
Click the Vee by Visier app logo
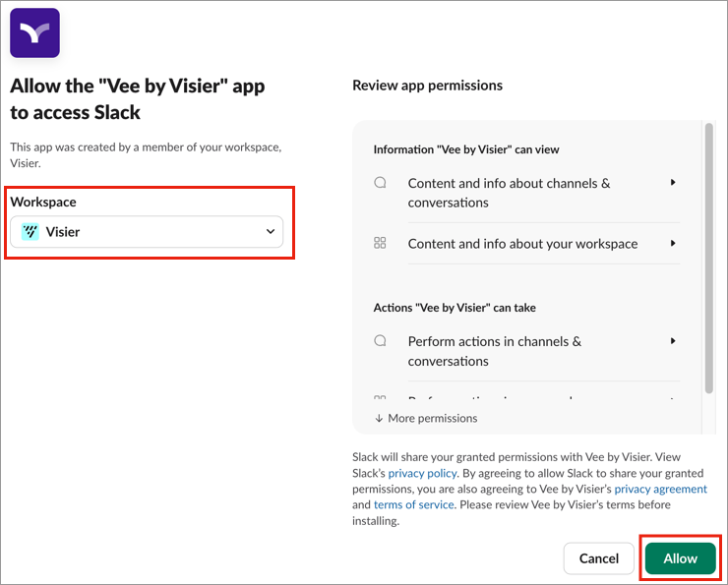[34, 32]
